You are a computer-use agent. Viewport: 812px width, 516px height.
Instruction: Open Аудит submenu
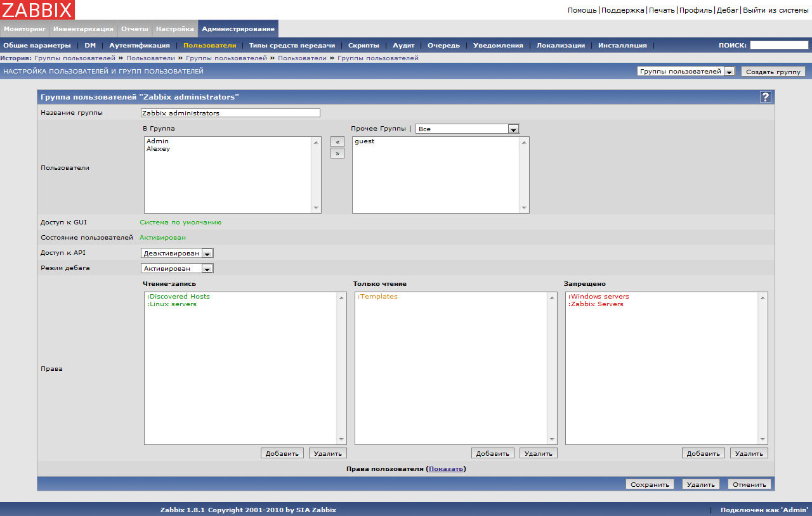403,46
